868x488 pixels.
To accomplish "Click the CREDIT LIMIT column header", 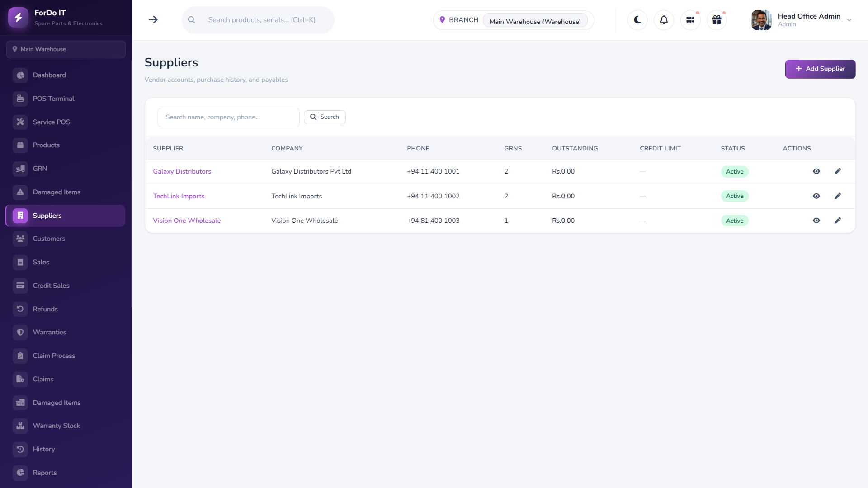I will coord(660,148).
